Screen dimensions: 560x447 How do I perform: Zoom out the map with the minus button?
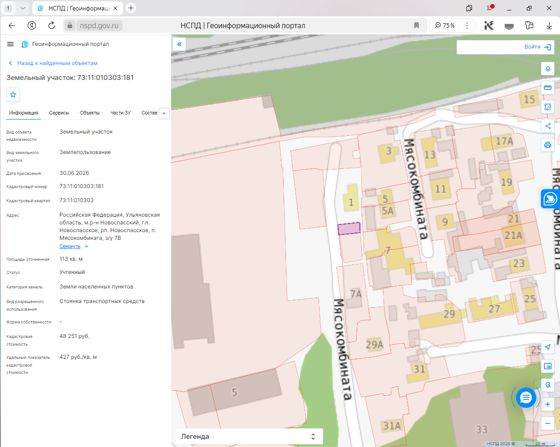pos(548,423)
